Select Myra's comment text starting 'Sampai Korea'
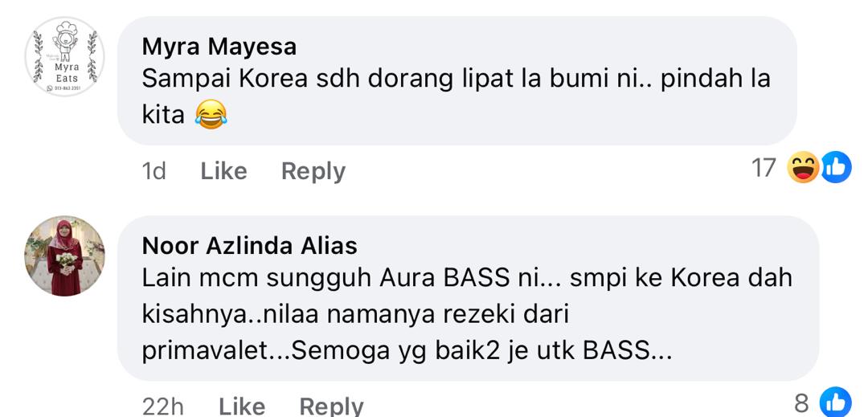The image size is (868, 417). click(457, 96)
